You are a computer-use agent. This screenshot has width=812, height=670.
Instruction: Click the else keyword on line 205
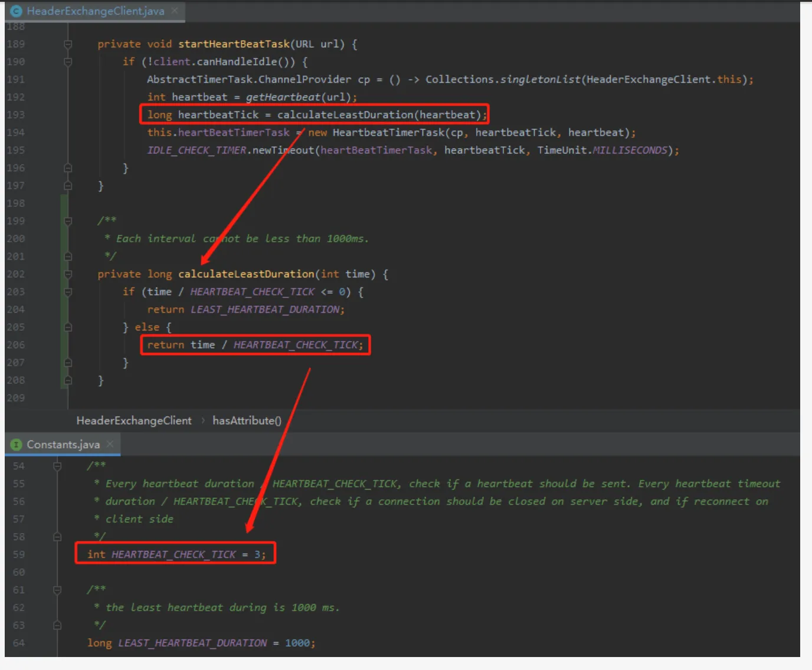point(147,327)
